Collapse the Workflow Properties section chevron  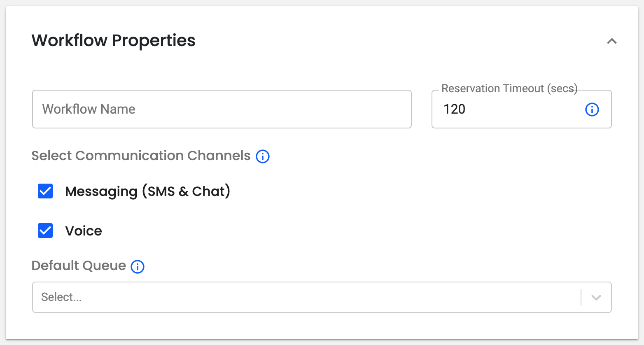[x=611, y=41]
